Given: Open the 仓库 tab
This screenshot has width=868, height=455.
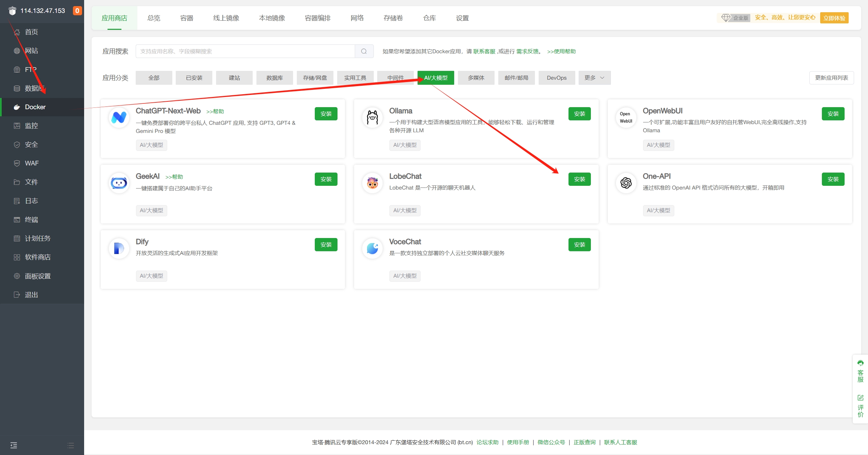Looking at the screenshot, I should 429,18.
